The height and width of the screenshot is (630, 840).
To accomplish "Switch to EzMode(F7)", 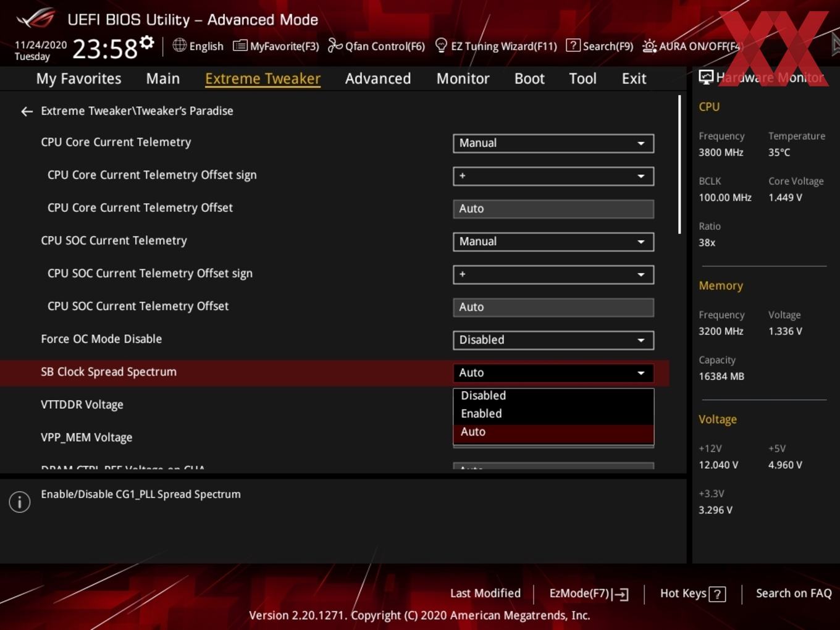I will 589,594.
